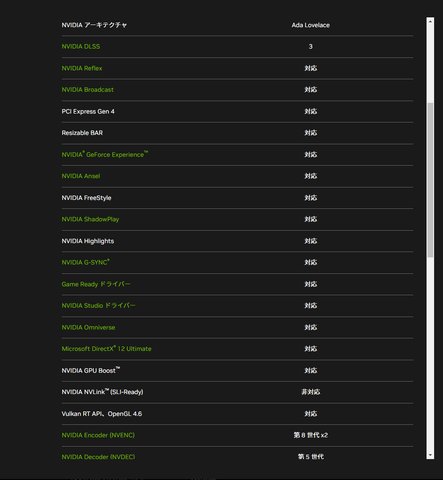Select the Vulkan RT API, OpenGL 4.6 label
The height and width of the screenshot is (480, 443).
coord(102,414)
